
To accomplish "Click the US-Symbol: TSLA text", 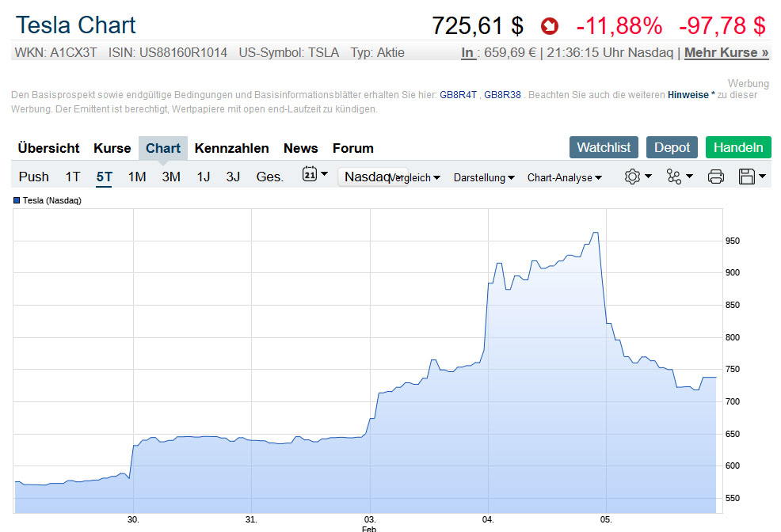I will click(289, 52).
